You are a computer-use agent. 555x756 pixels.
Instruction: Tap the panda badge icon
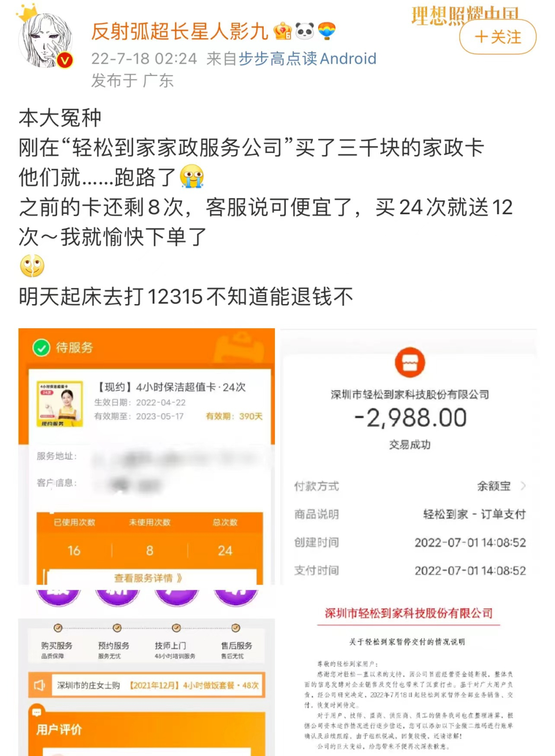coord(305,32)
